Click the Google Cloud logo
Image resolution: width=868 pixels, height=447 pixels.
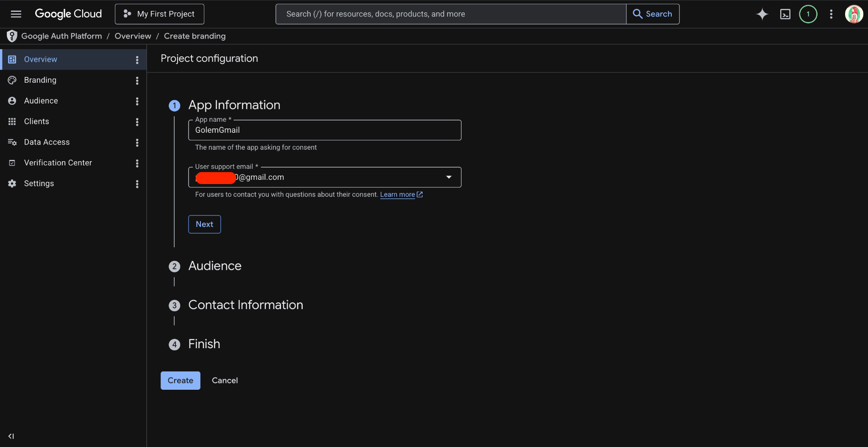click(x=68, y=14)
